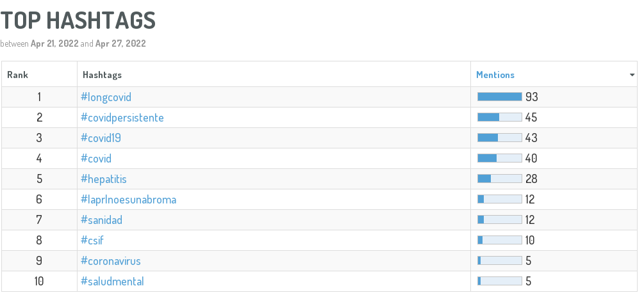Image resolution: width=644 pixels, height=295 pixels.
Task: Sort table by Mentions column header
Action: point(495,75)
